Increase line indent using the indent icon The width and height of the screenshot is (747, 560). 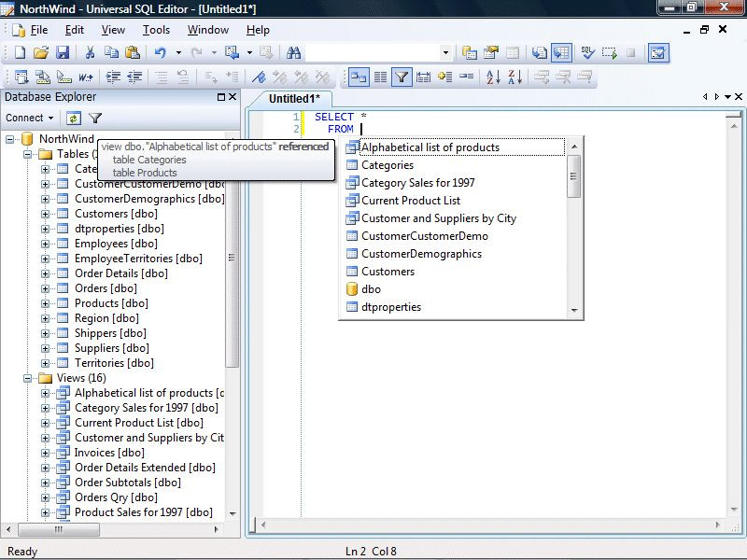point(113,77)
